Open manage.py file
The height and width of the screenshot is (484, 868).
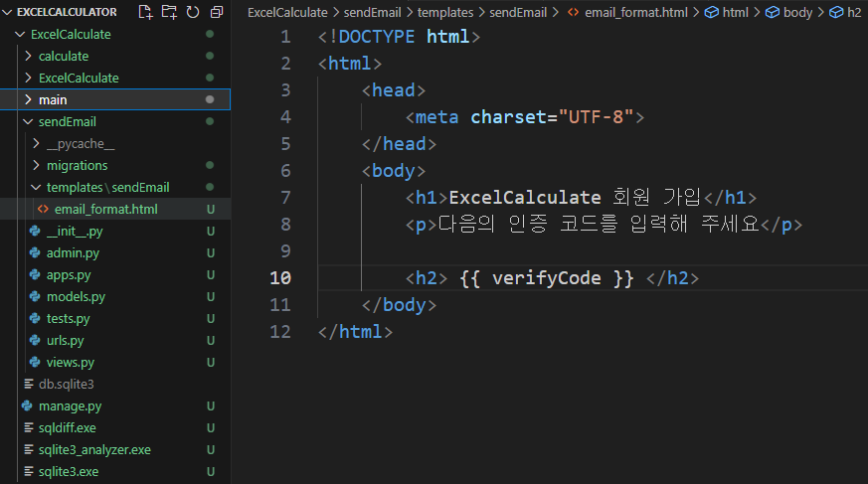tap(71, 406)
